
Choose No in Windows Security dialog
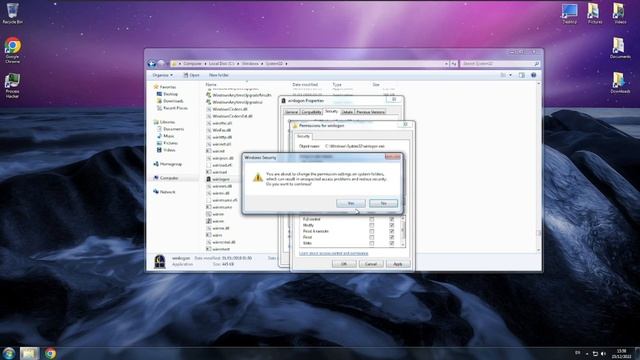[x=383, y=203]
